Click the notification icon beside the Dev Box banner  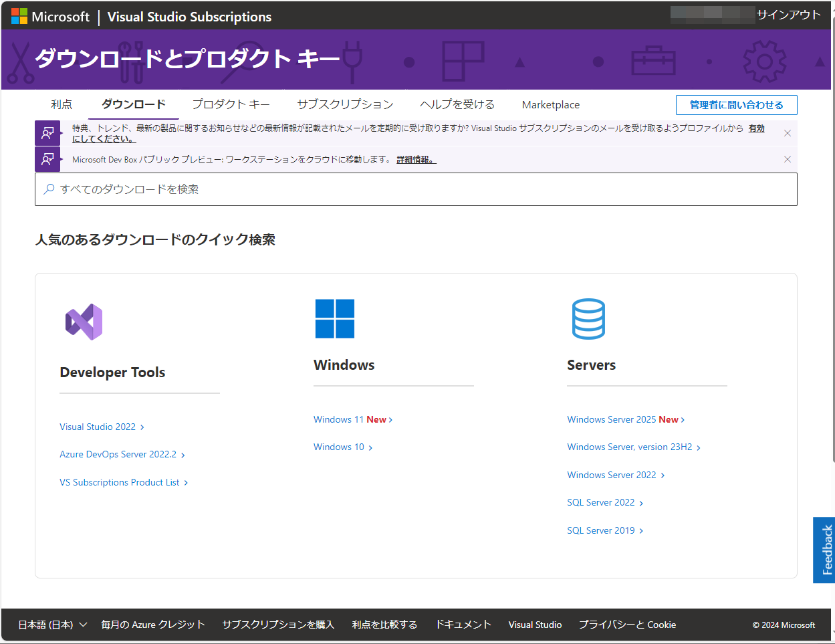47,159
